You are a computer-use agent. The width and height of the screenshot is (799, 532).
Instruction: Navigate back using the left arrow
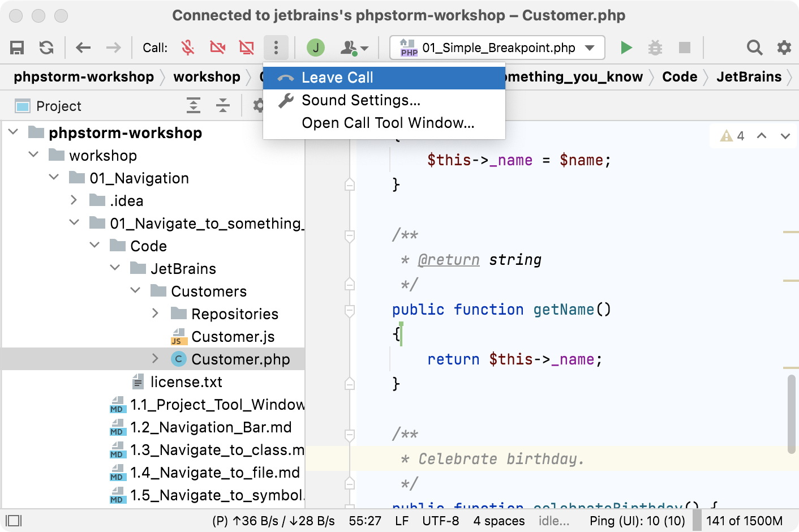pos(83,48)
